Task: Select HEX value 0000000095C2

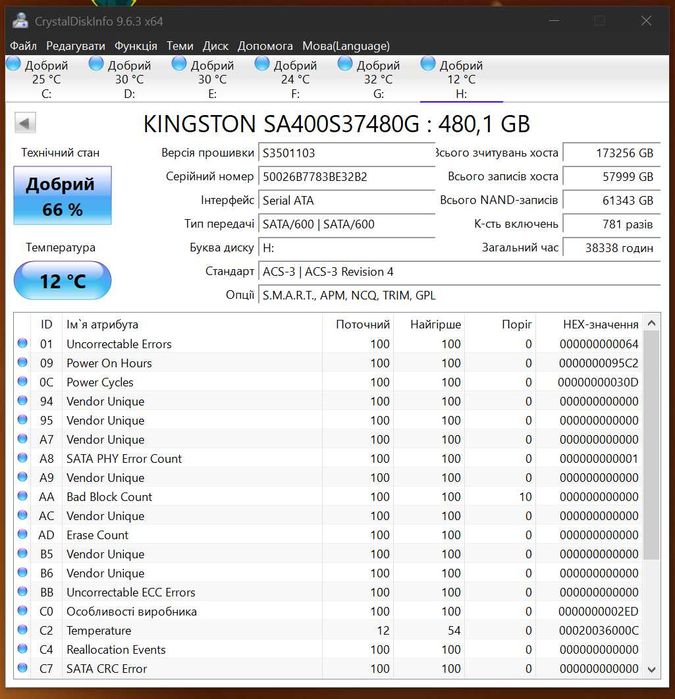Action: point(598,363)
